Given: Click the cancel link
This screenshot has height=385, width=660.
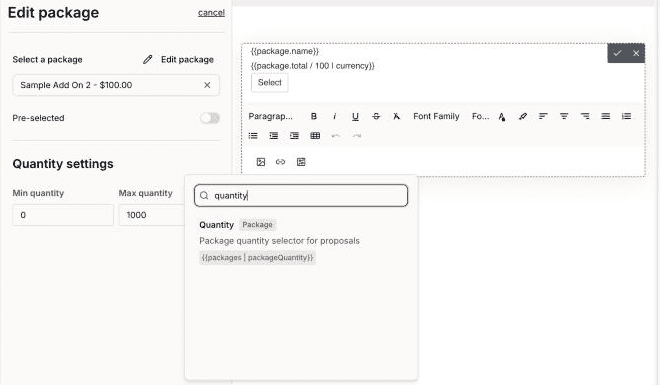Looking at the screenshot, I should click(211, 13).
